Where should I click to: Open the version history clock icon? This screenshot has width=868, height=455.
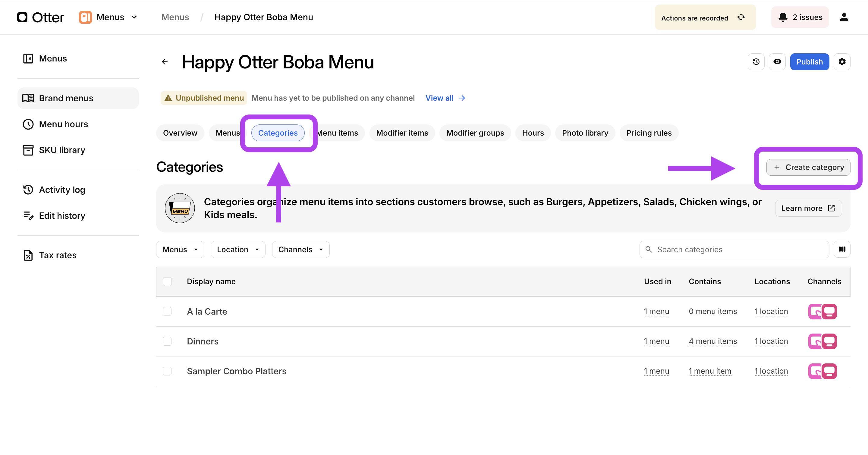tap(756, 62)
